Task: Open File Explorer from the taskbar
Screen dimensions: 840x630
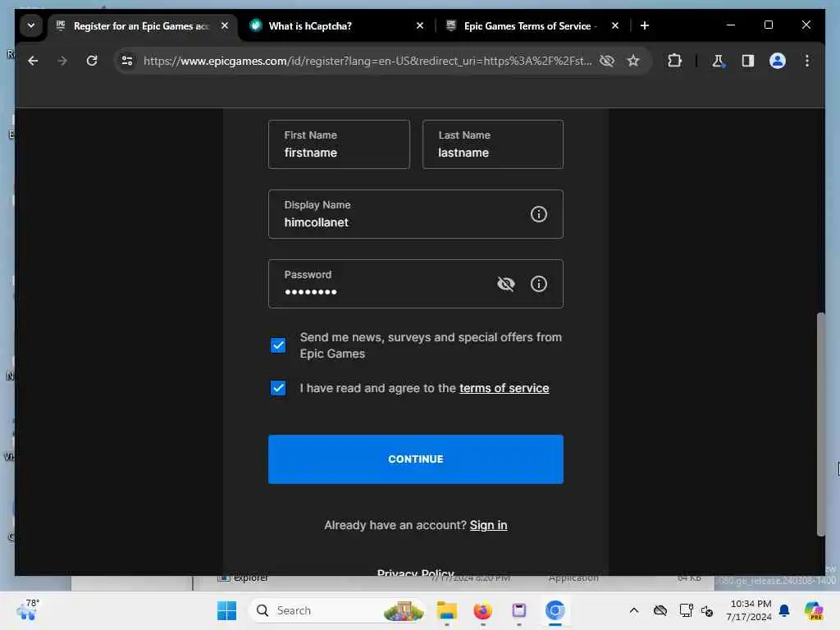Action: 447,610
